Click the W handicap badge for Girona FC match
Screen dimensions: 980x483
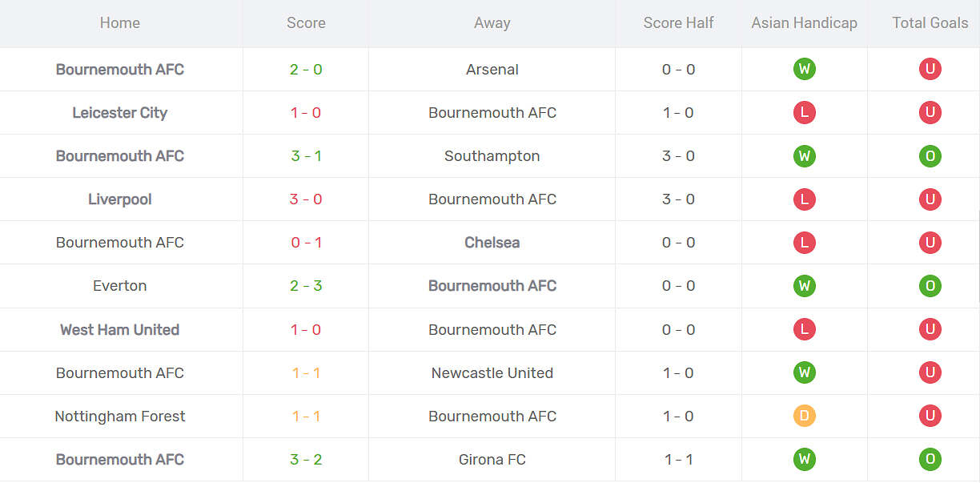(804, 460)
